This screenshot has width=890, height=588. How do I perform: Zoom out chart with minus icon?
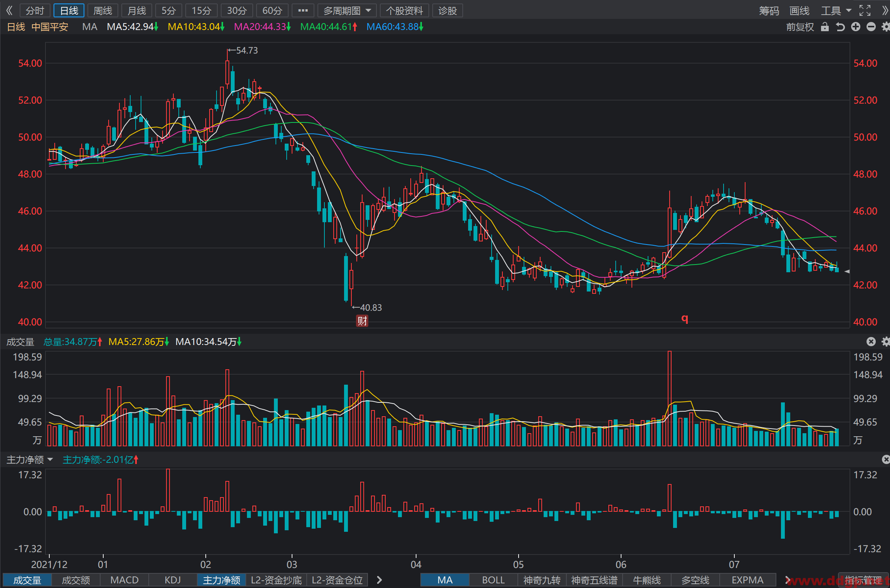click(x=871, y=27)
